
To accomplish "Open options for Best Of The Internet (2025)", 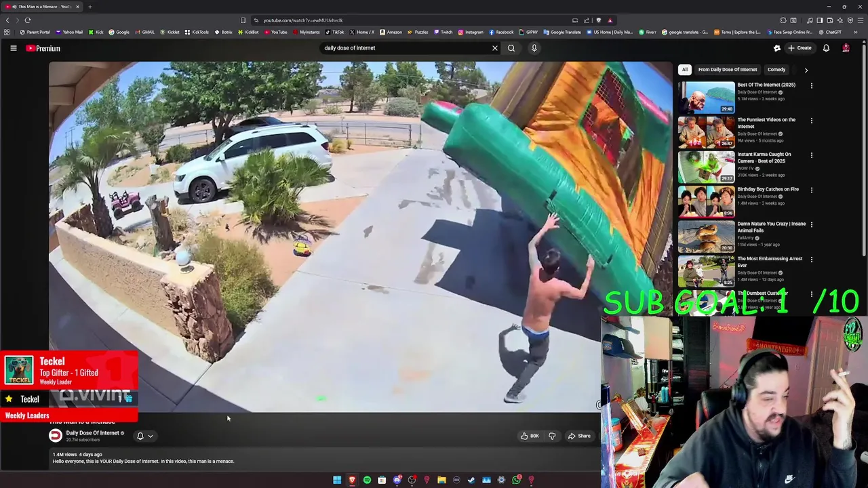I will [x=811, y=86].
